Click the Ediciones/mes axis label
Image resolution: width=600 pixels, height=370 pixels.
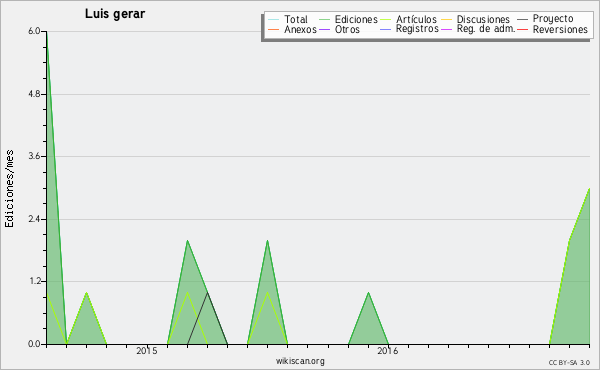pos(9,189)
